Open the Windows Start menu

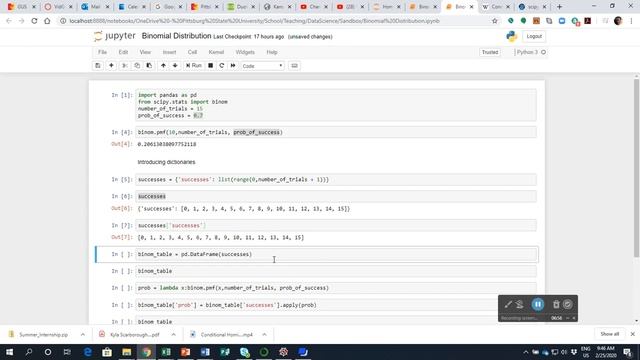click(9, 352)
